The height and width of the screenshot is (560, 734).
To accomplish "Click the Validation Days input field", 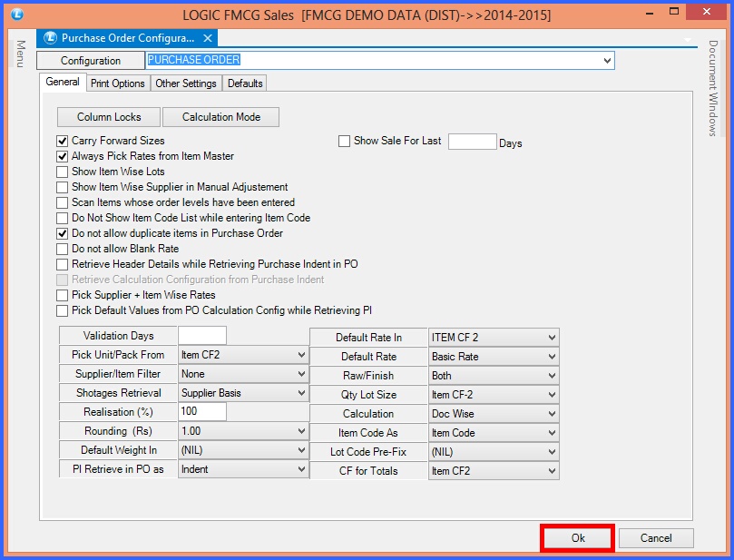I will pos(201,336).
